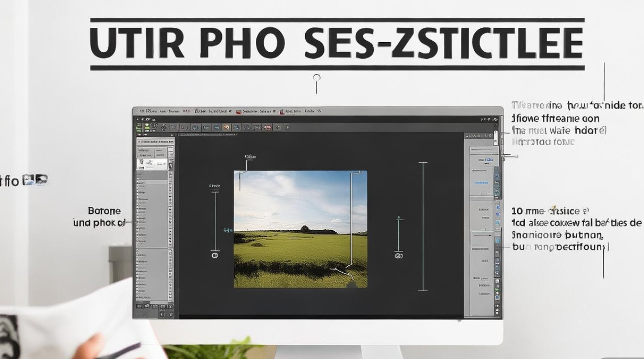Open the last menu in the application menu bar
Viewport: 644px width, 359px height.
click(x=309, y=111)
